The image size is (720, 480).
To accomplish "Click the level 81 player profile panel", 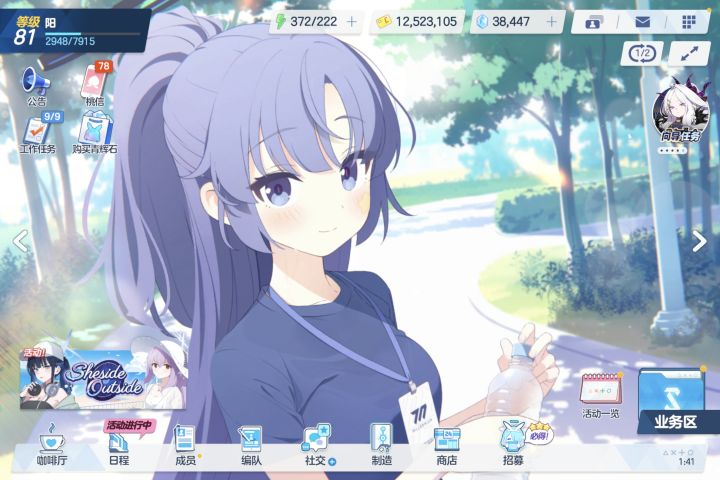I will (75, 31).
